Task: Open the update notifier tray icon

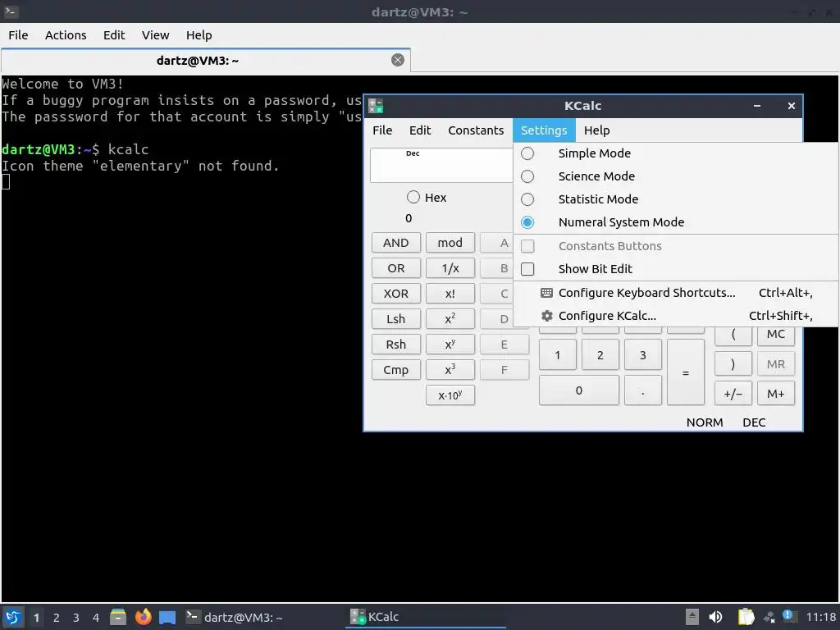Action: pyautogui.click(x=788, y=616)
